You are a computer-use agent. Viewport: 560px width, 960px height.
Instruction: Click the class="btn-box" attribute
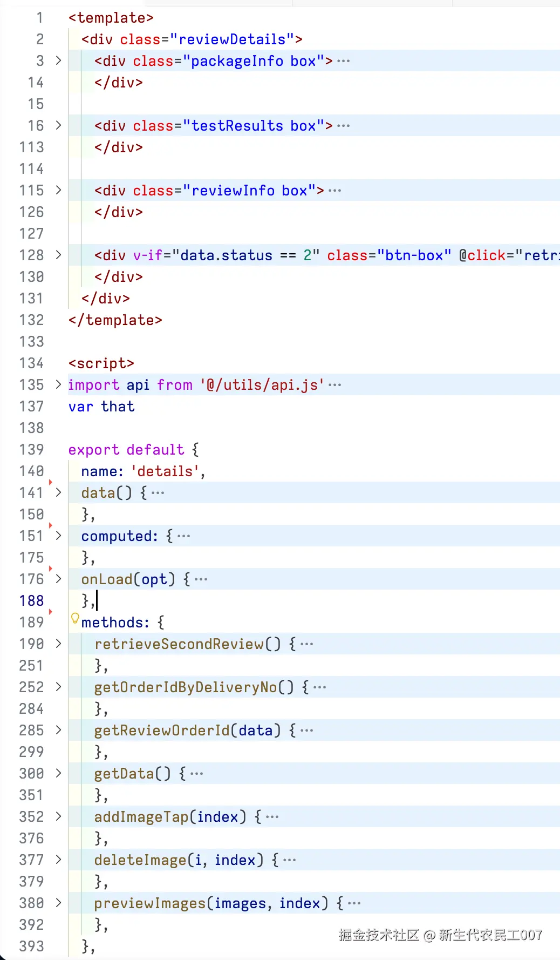click(x=389, y=255)
